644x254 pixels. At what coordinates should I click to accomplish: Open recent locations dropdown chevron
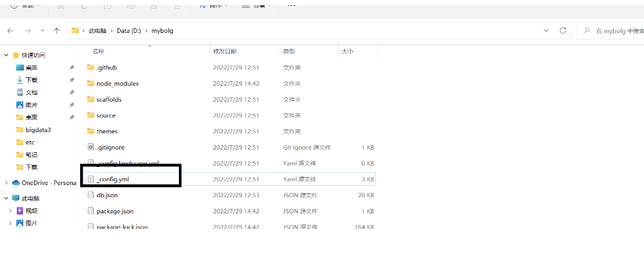click(x=43, y=31)
